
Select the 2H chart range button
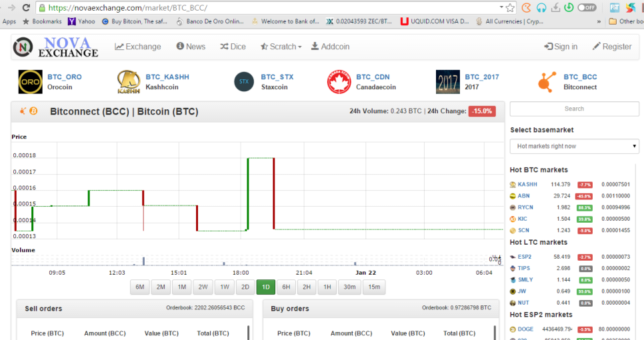[x=307, y=287]
